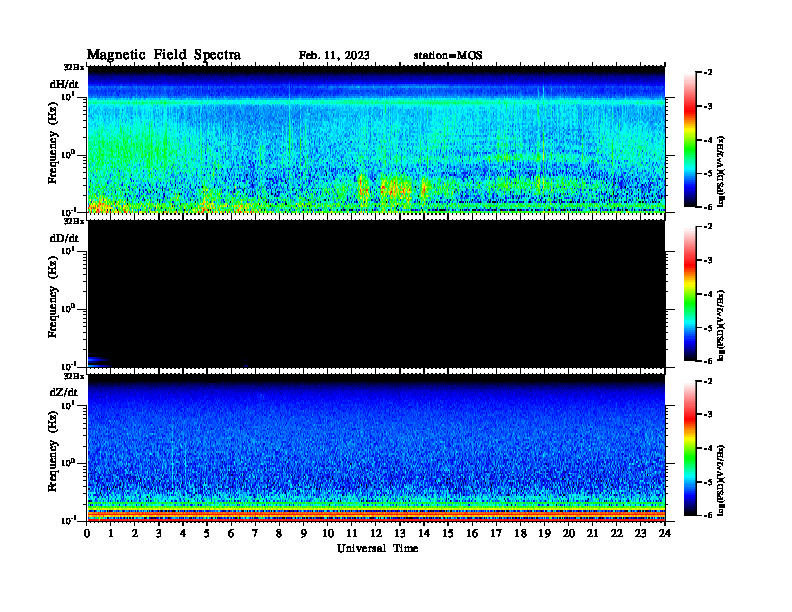792x612 pixels.
Task: Click the "15" hour tick label
Action: coord(448,533)
